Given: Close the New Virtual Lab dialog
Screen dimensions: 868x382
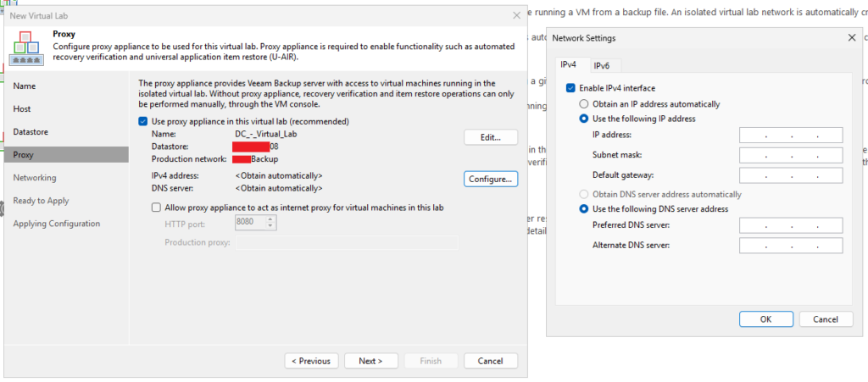Looking at the screenshot, I should pyautogui.click(x=517, y=15).
